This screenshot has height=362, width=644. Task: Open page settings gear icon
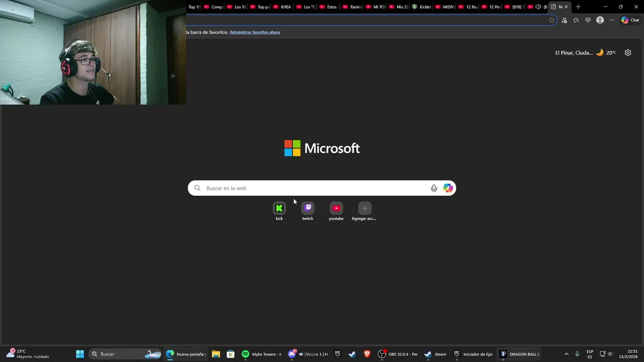628,52
